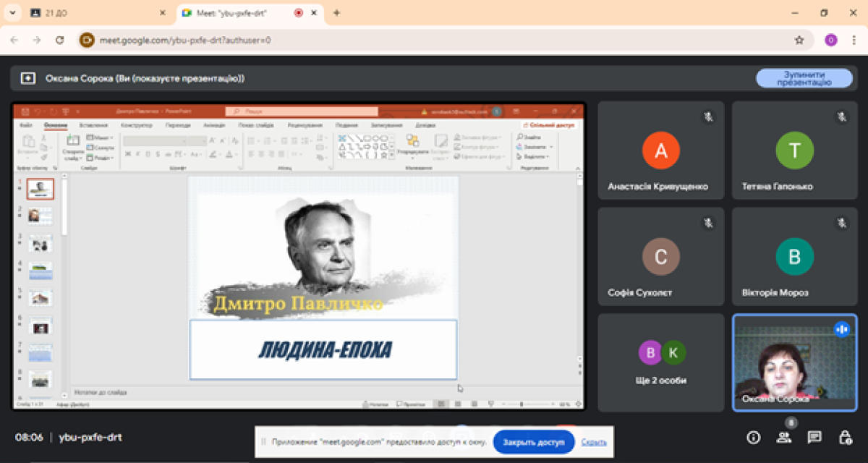Viewport: 868px width, 463px height.
Task: Open the meeting details info icon
Action: pos(754,437)
